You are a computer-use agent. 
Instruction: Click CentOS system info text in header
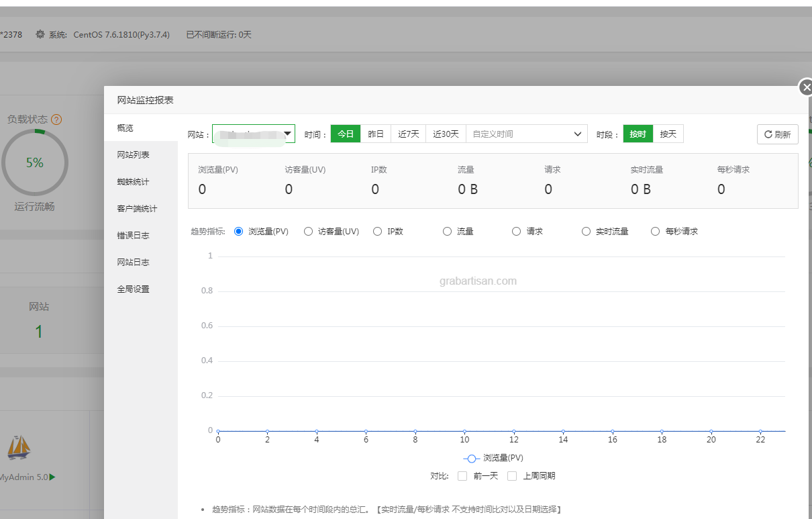pyautogui.click(x=121, y=34)
